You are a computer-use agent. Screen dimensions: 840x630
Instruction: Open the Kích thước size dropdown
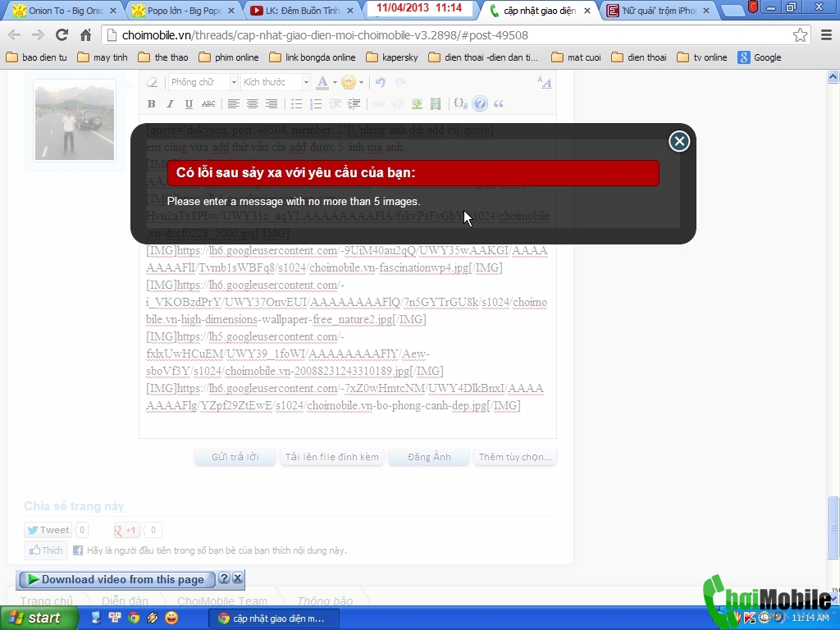pos(276,82)
